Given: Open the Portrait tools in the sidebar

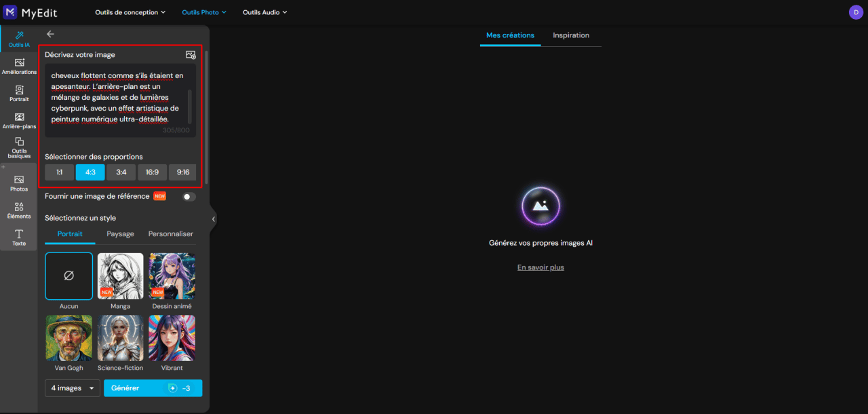Looking at the screenshot, I should click(19, 93).
